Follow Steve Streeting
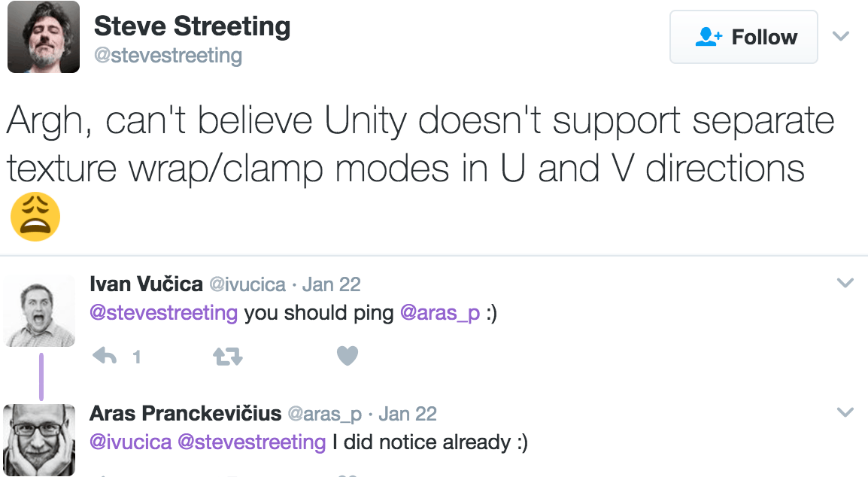The image size is (868, 477). pos(743,37)
